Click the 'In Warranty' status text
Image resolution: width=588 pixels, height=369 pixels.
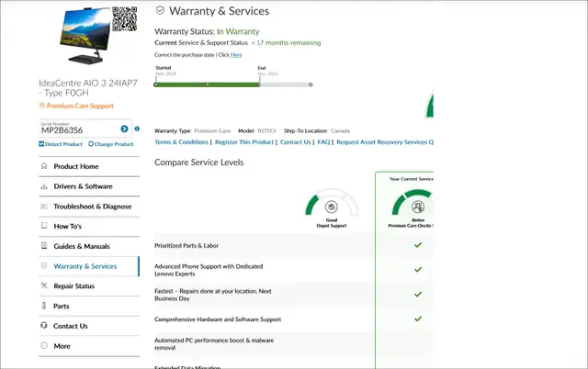(x=238, y=31)
